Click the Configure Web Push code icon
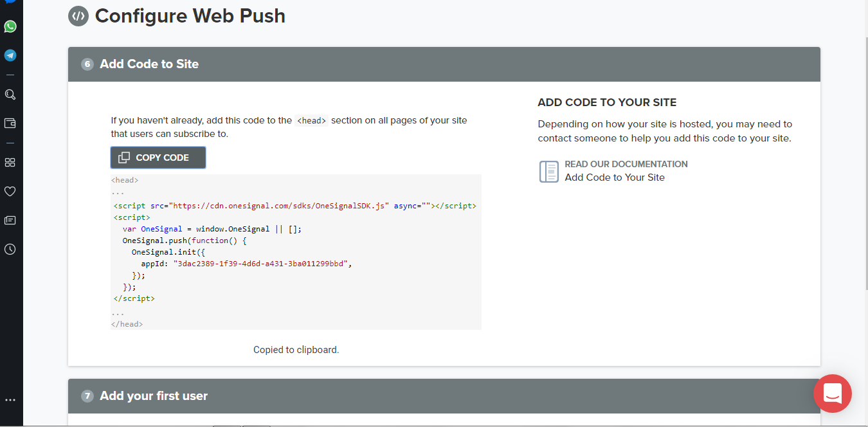The image size is (868, 427). coord(78,16)
